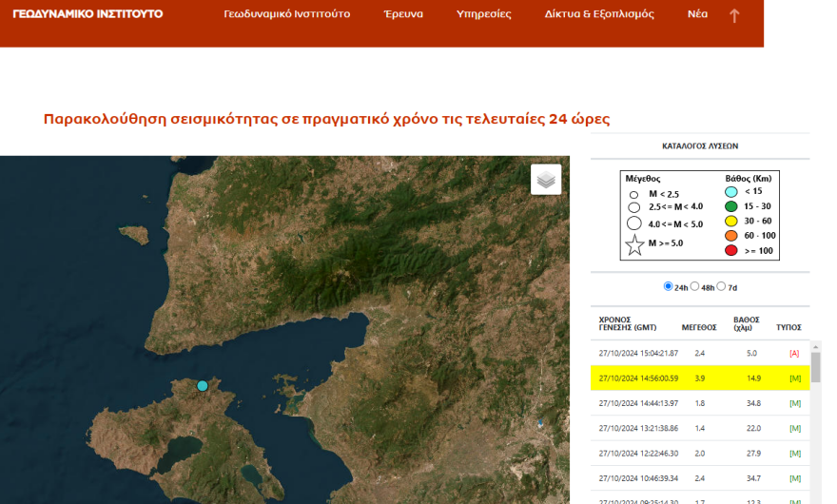
Task: Click the ΓΕΩΔΥΝΑΜΙΚΟ ΙΝΣΤΙΤΟΥΤΟ site logo
Action: pos(88,14)
